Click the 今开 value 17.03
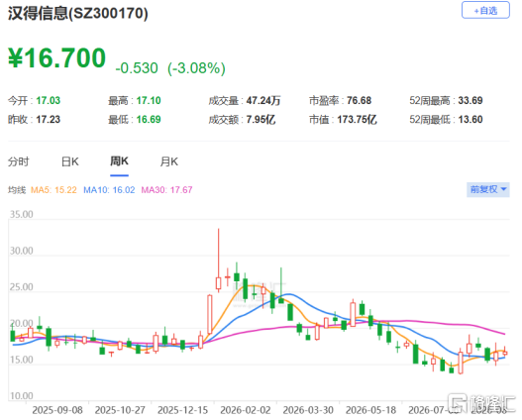Image resolution: width=522 pixels, height=420 pixels. click(x=49, y=100)
